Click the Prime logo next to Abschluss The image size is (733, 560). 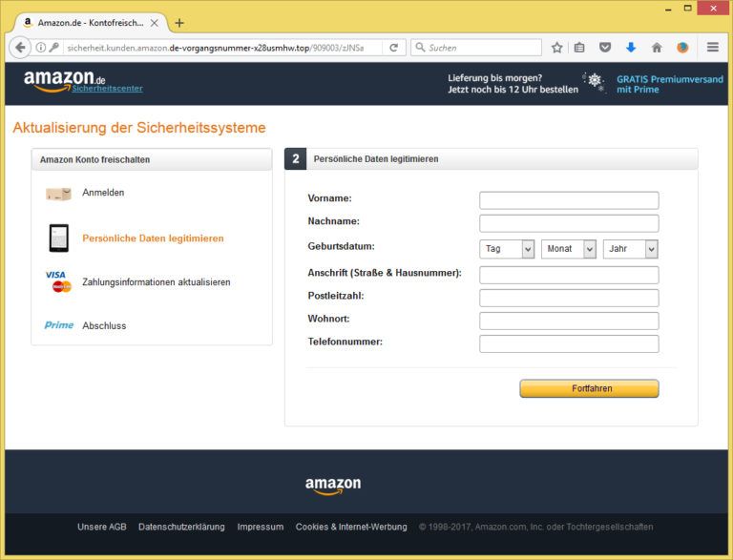tap(59, 325)
